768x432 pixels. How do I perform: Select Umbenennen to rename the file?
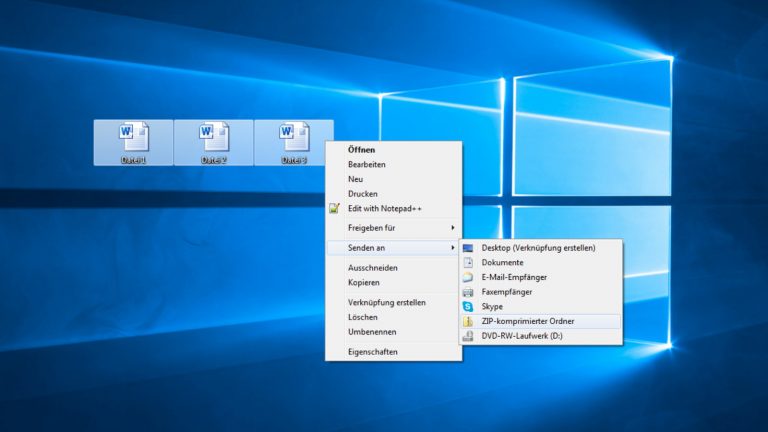point(372,331)
